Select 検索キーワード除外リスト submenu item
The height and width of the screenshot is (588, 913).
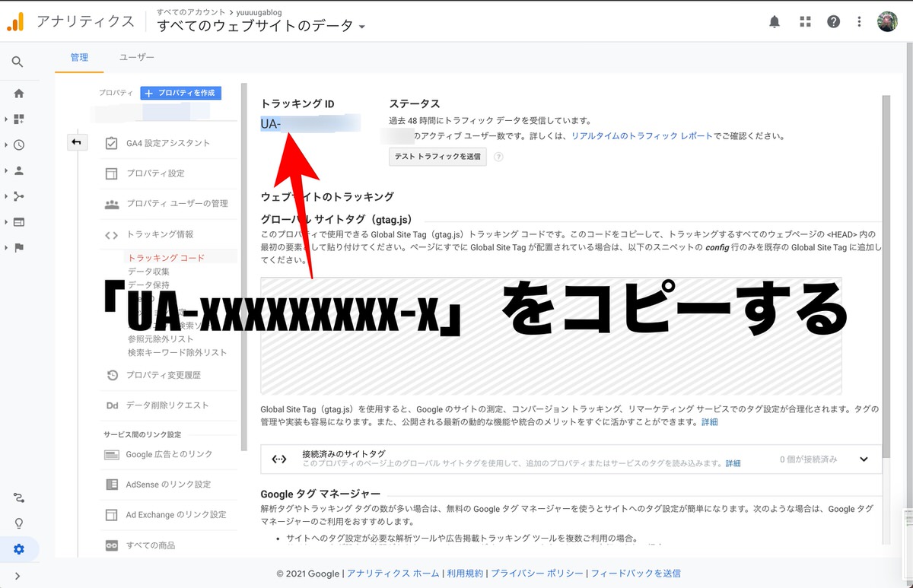click(x=177, y=353)
